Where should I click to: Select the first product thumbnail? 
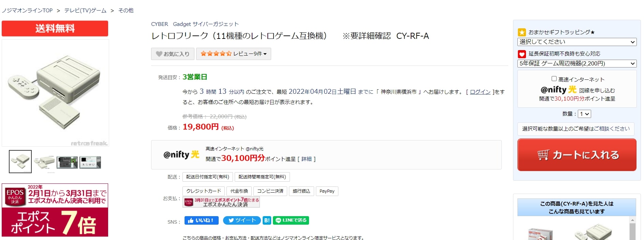(x=20, y=162)
